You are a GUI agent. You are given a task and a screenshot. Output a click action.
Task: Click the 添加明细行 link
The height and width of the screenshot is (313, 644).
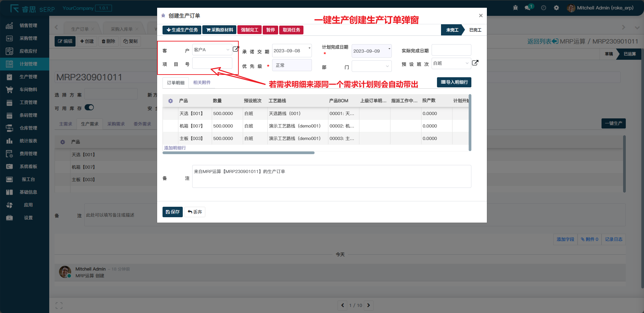pyautogui.click(x=175, y=148)
